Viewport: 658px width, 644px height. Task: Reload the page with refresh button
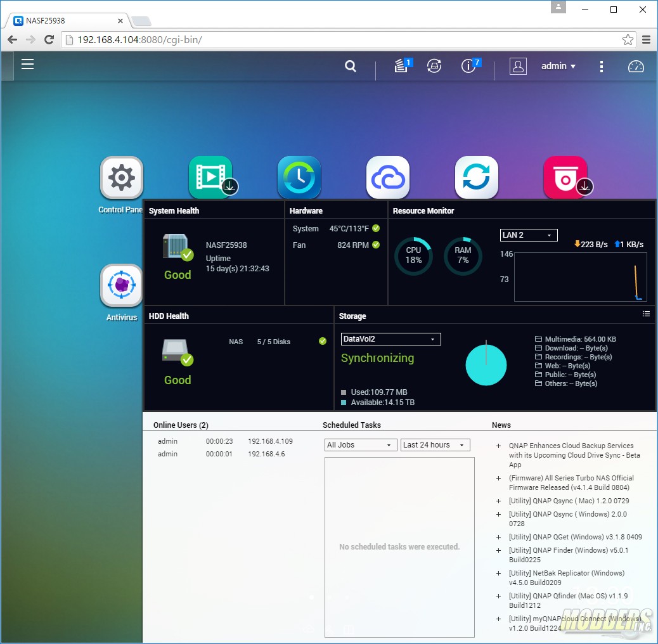click(x=49, y=39)
